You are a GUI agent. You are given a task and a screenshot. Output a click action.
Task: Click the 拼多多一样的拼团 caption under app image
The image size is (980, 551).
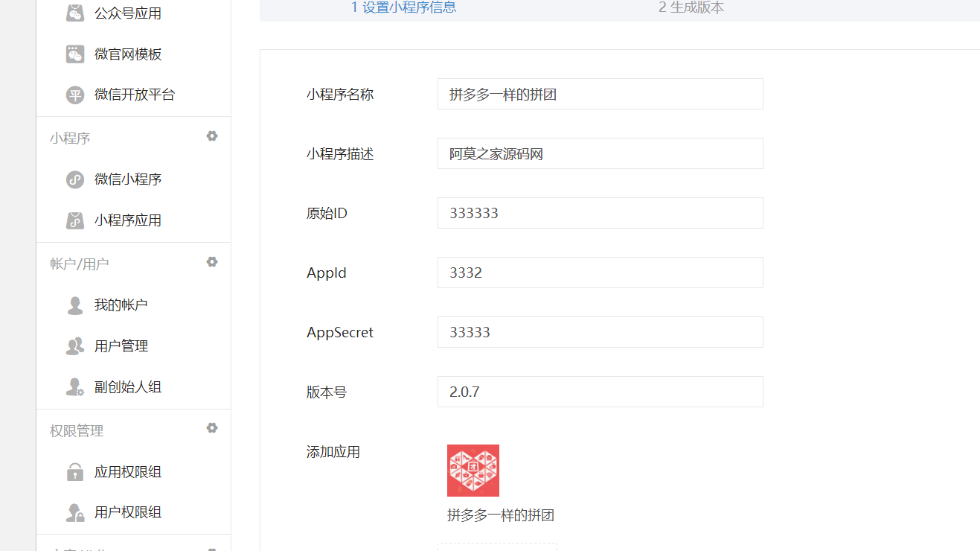click(501, 515)
